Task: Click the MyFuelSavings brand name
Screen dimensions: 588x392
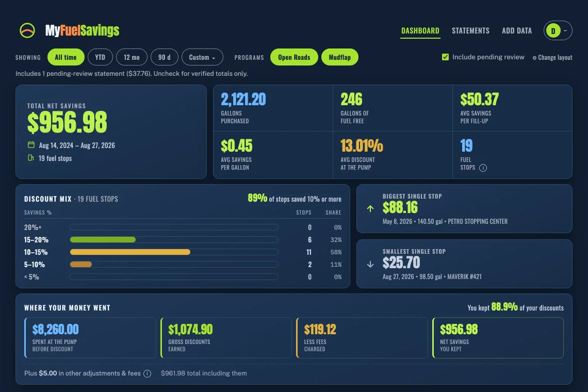Action: click(x=82, y=30)
